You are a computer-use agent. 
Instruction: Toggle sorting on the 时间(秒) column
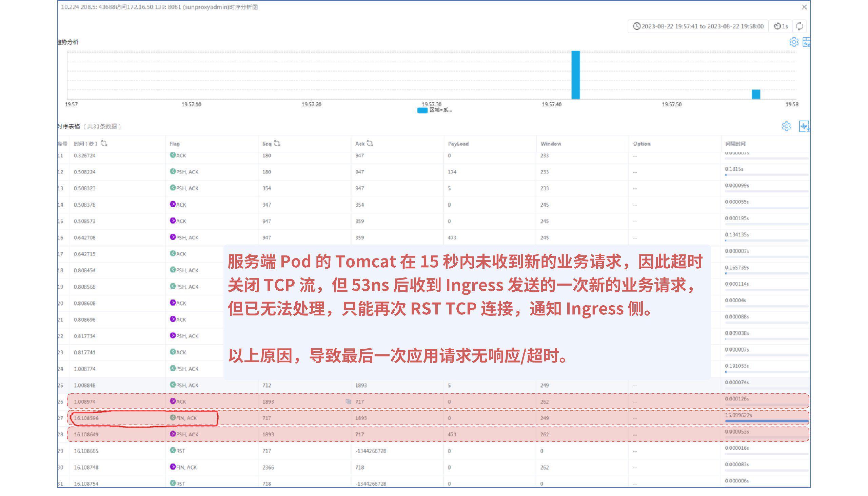tap(105, 143)
